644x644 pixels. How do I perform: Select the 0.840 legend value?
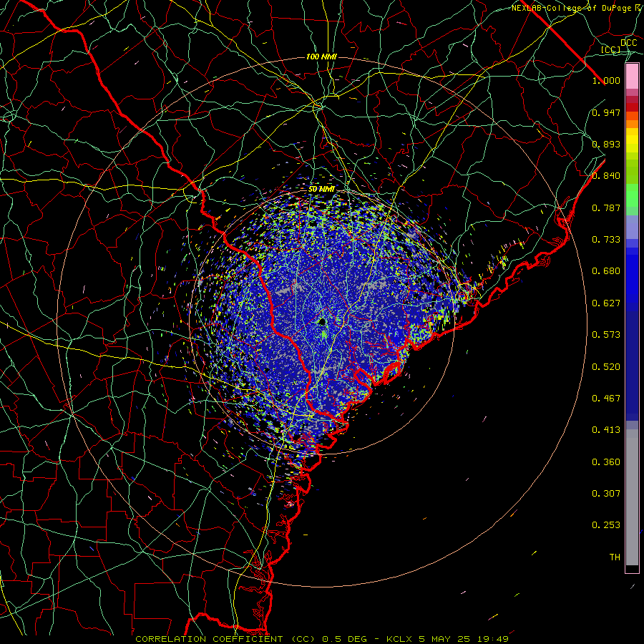point(606,176)
